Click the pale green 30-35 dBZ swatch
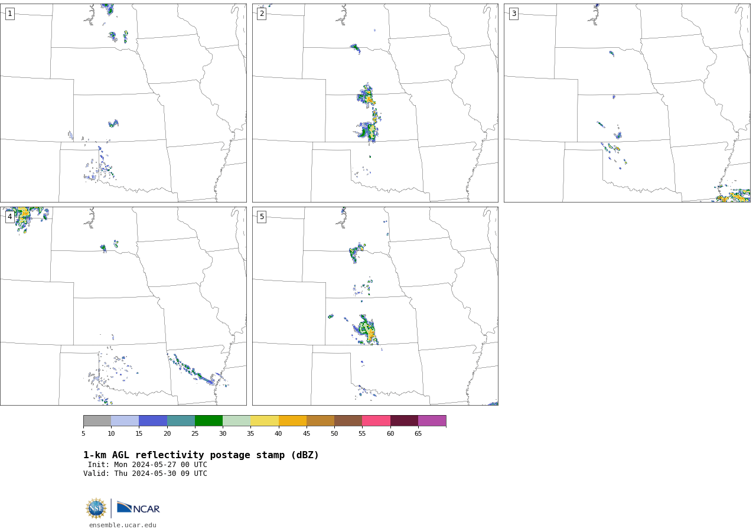The width and height of the screenshot is (756, 532). (236, 421)
